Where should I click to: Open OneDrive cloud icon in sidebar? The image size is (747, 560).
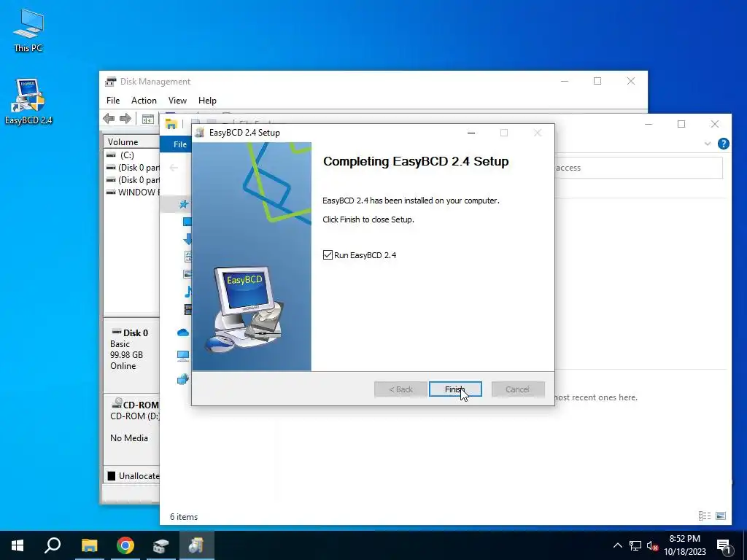click(183, 332)
